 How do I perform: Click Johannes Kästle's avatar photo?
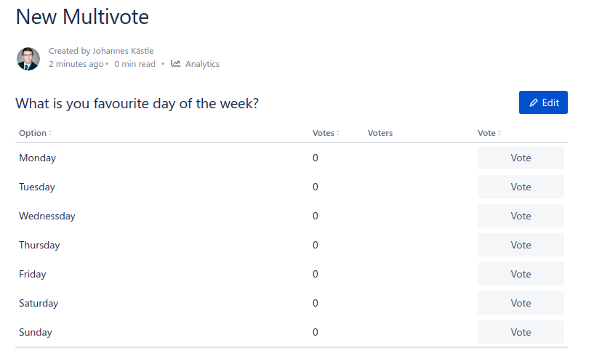pos(28,58)
